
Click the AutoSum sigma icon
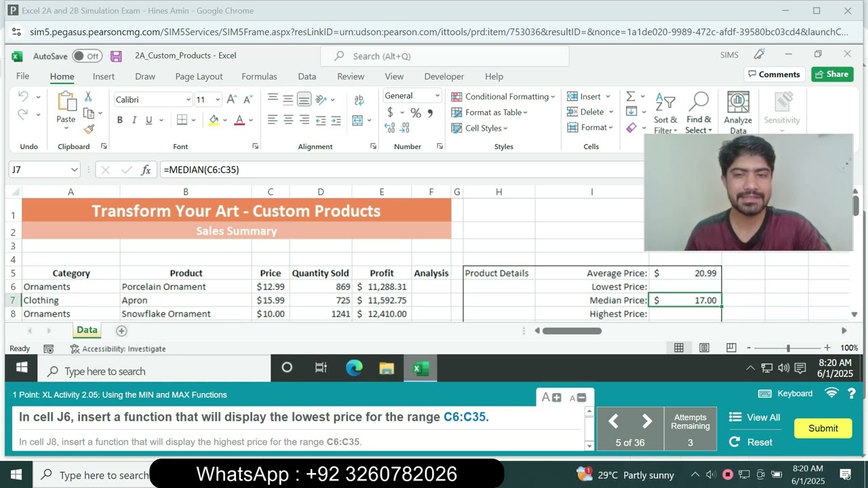(x=631, y=96)
